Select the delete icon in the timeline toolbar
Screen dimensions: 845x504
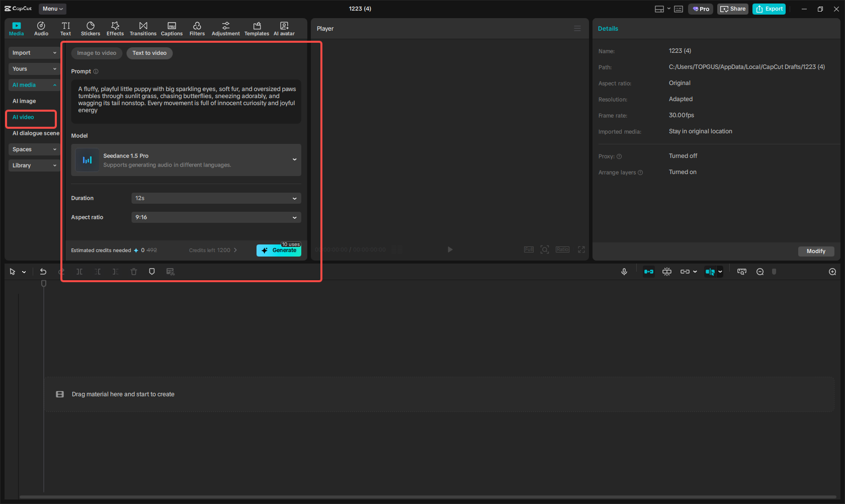[133, 271]
